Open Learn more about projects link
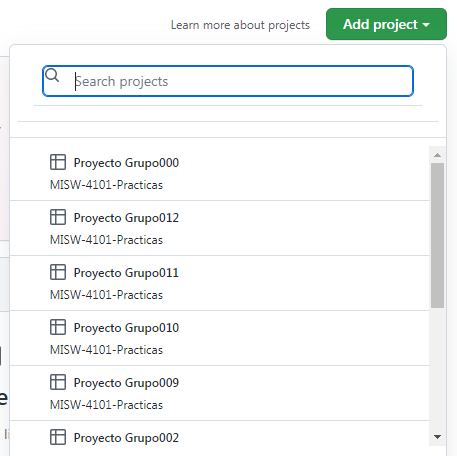This screenshot has width=457, height=456. click(x=240, y=25)
